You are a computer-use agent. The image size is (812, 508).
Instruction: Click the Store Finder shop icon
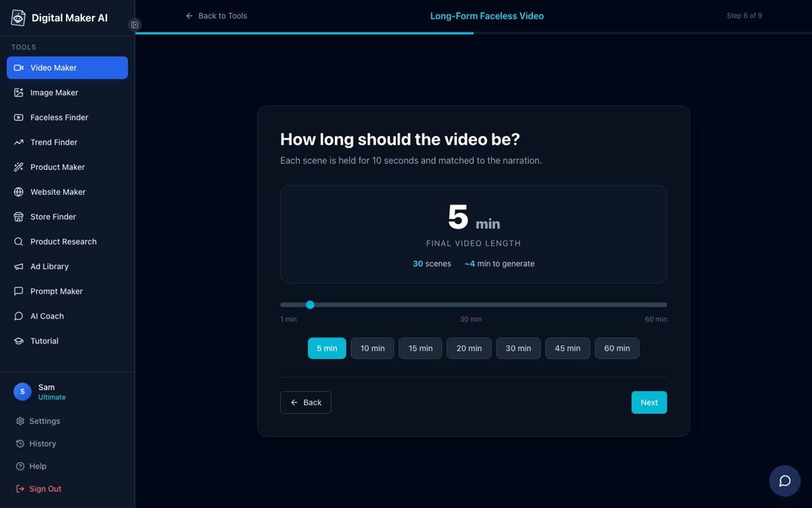pyautogui.click(x=18, y=217)
